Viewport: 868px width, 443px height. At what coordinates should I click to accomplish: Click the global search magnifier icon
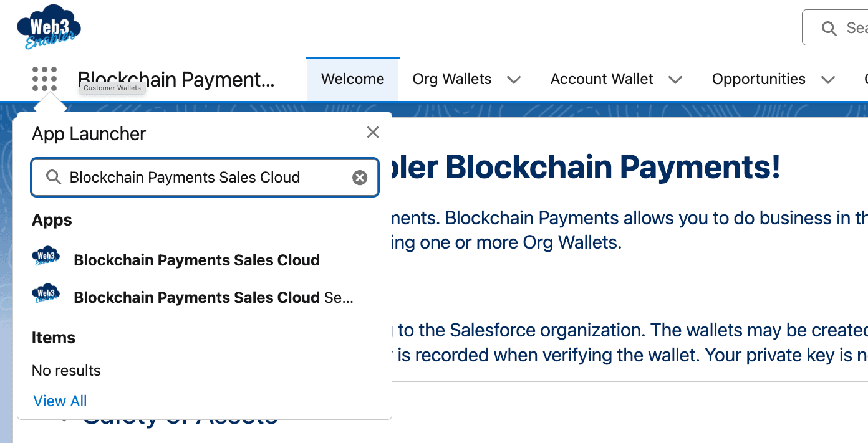(829, 28)
